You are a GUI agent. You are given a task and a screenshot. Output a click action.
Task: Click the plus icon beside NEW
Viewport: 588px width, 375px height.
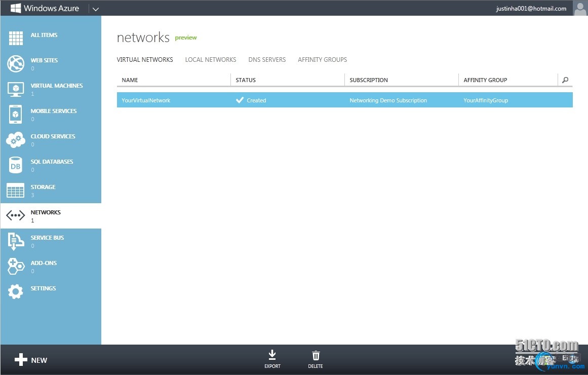[21, 360]
